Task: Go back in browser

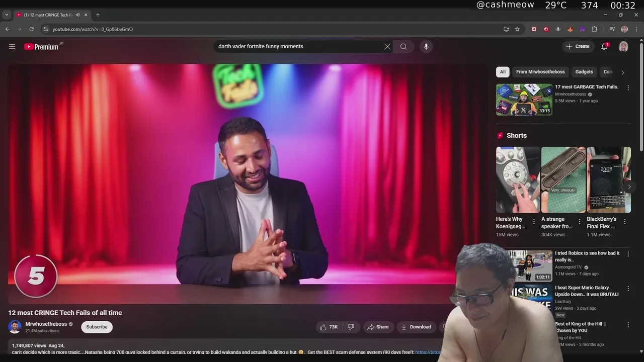Action: point(7,29)
